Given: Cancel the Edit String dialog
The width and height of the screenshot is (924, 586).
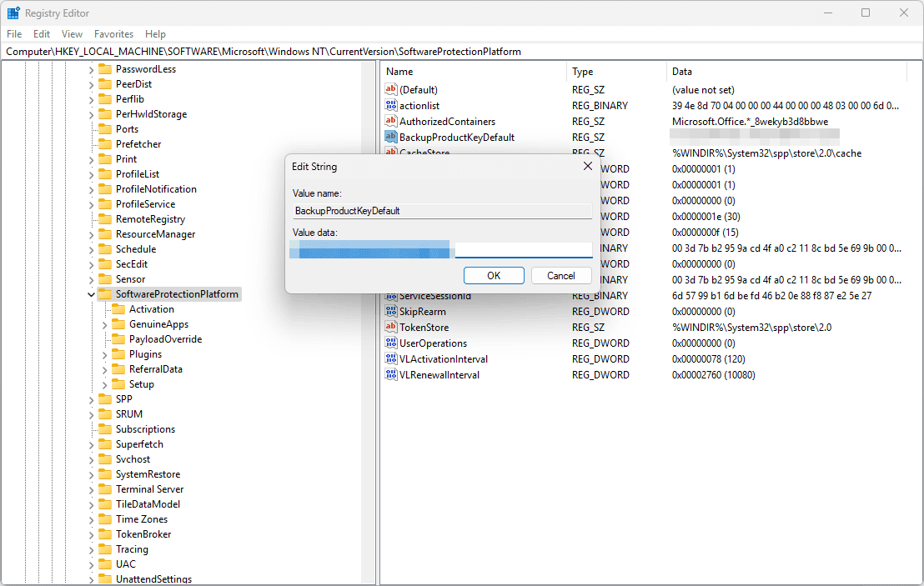Looking at the screenshot, I should click(560, 276).
